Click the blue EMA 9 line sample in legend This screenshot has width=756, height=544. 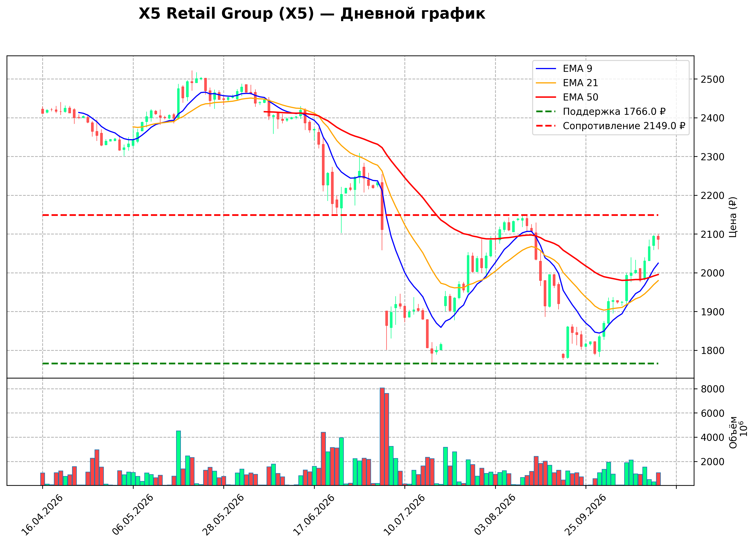546,69
